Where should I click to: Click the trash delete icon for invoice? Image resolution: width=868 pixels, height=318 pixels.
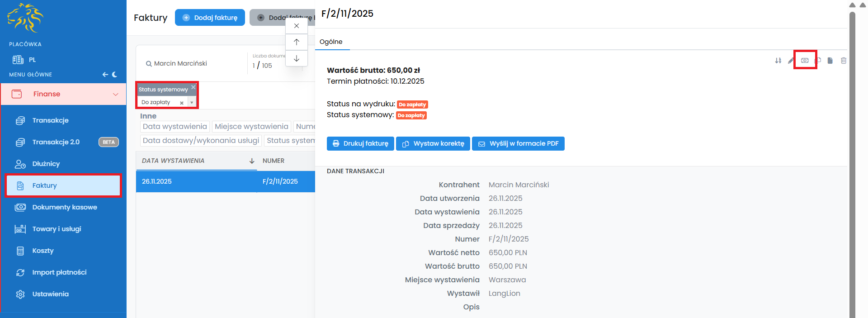(843, 61)
